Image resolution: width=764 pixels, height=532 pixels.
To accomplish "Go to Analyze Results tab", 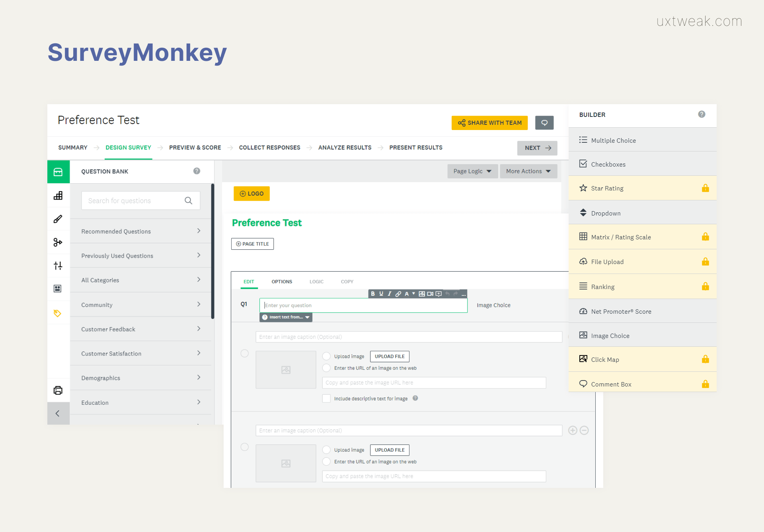I will pos(345,148).
